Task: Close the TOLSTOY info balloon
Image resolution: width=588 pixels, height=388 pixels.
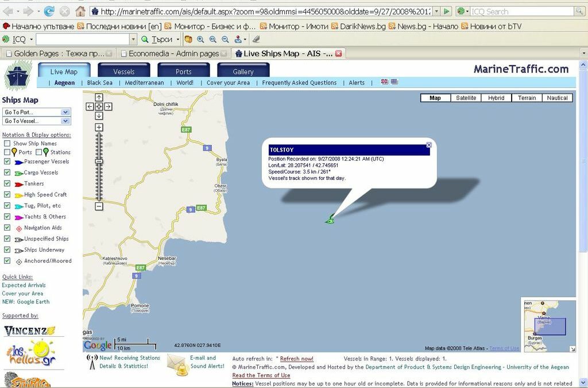Action: pos(429,145)
